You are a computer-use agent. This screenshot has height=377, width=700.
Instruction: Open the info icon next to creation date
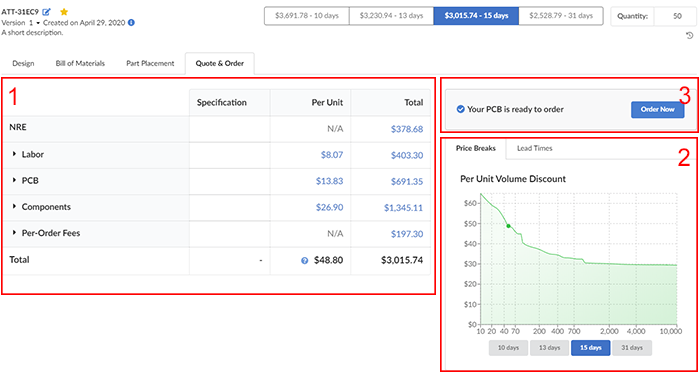131,22
